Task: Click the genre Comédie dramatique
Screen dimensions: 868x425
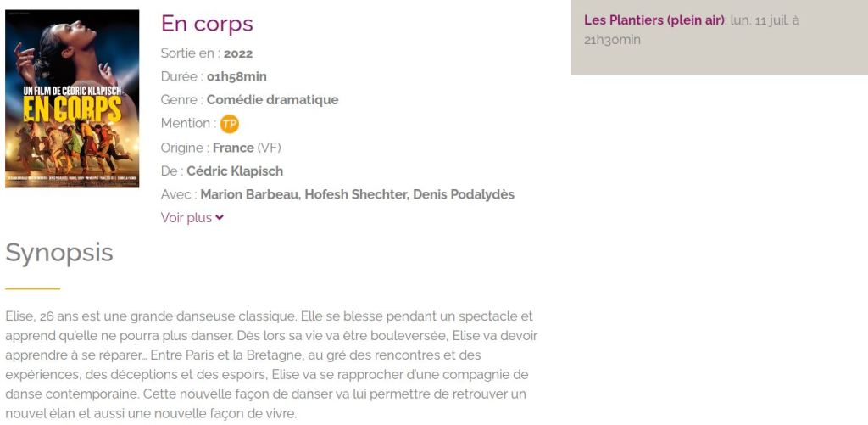Action: pyautogui.click(x=272, y=100)
